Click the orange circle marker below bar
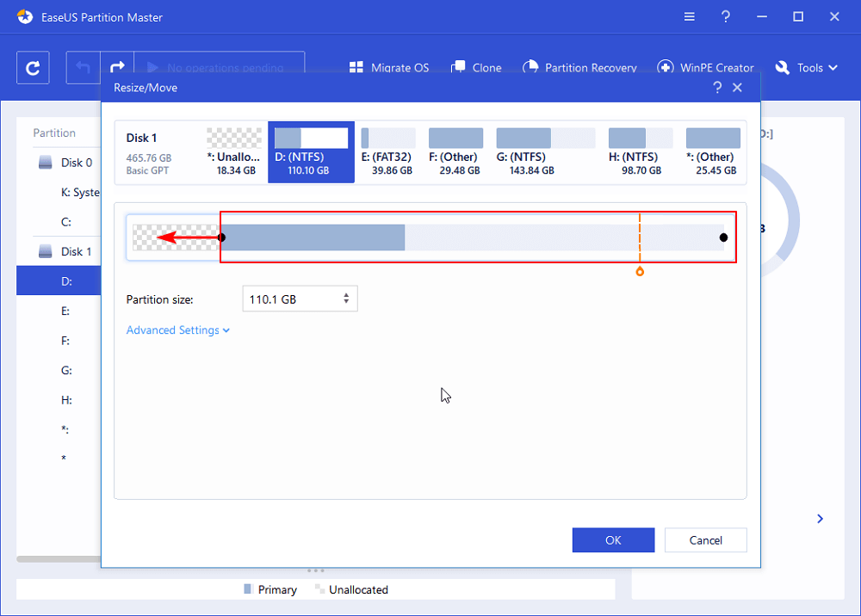Viewport: 861px width, 616px height. (x=640, y=272)
